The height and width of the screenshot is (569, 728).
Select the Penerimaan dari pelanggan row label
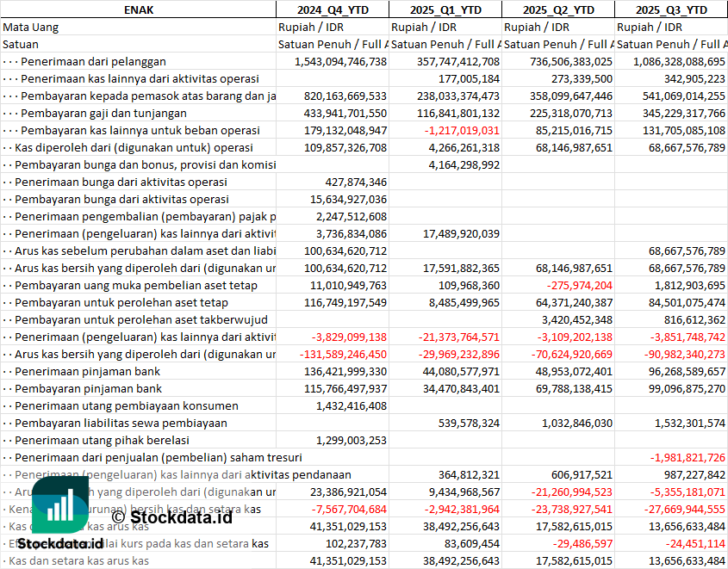(93, 61)
